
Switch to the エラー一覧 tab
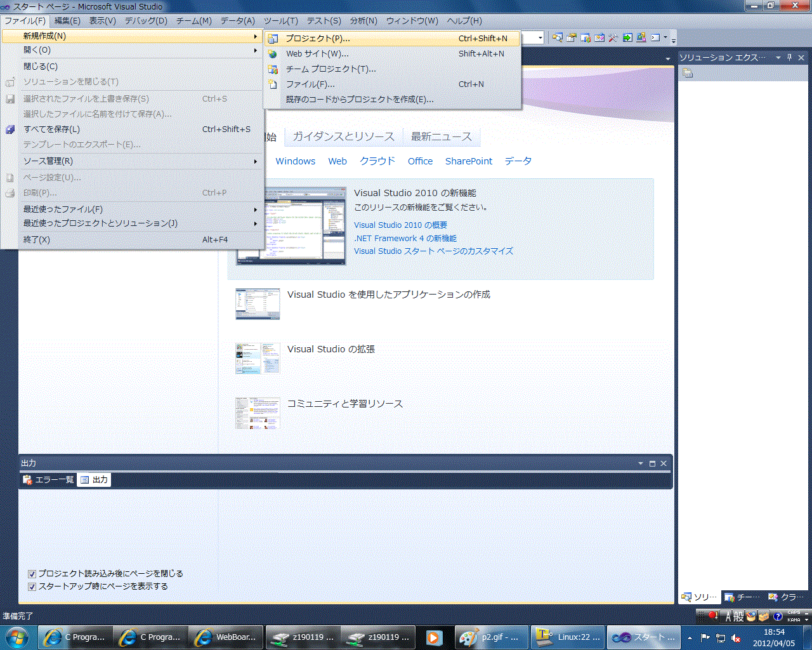click(49, 480)
